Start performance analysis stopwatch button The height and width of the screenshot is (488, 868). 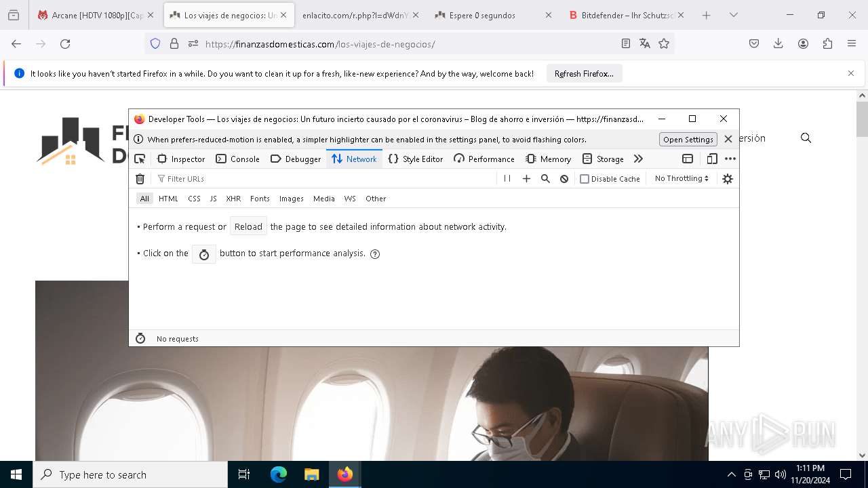tap(204, 254)
